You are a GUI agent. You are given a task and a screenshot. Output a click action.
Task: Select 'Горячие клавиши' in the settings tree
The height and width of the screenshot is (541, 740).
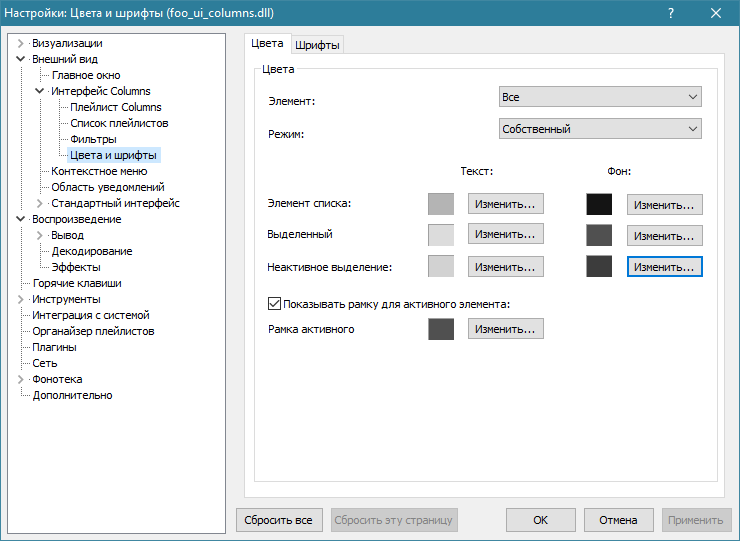point(69,283)
